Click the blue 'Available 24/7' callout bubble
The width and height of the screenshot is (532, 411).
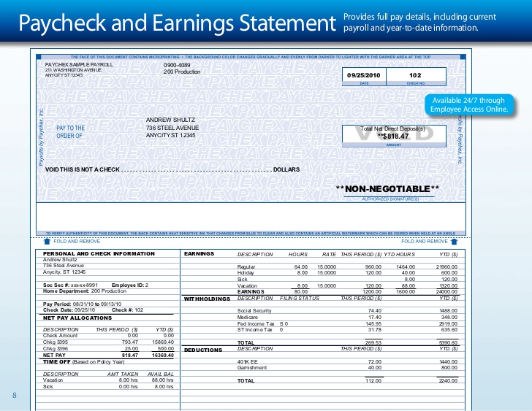(469, 104)
